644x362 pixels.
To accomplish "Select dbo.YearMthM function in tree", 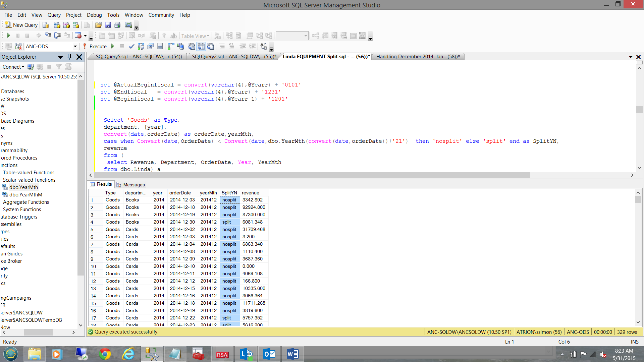I will click(x=25, y=195).
